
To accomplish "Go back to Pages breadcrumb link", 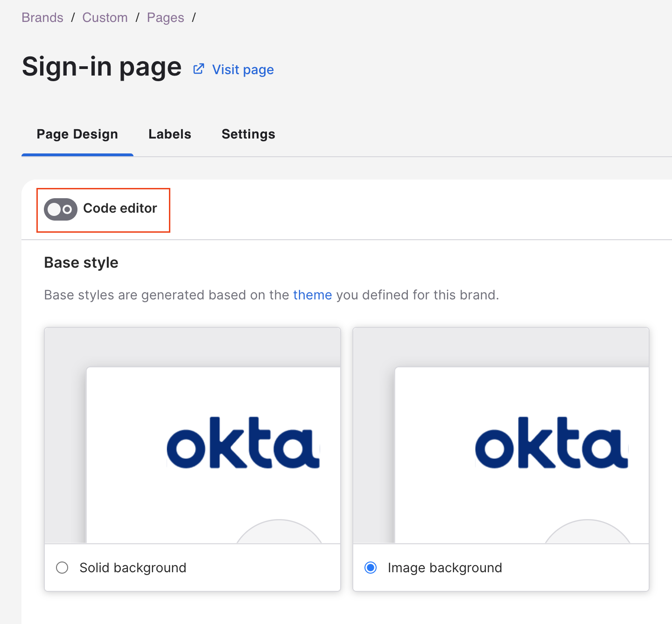I will coord(166,18).
